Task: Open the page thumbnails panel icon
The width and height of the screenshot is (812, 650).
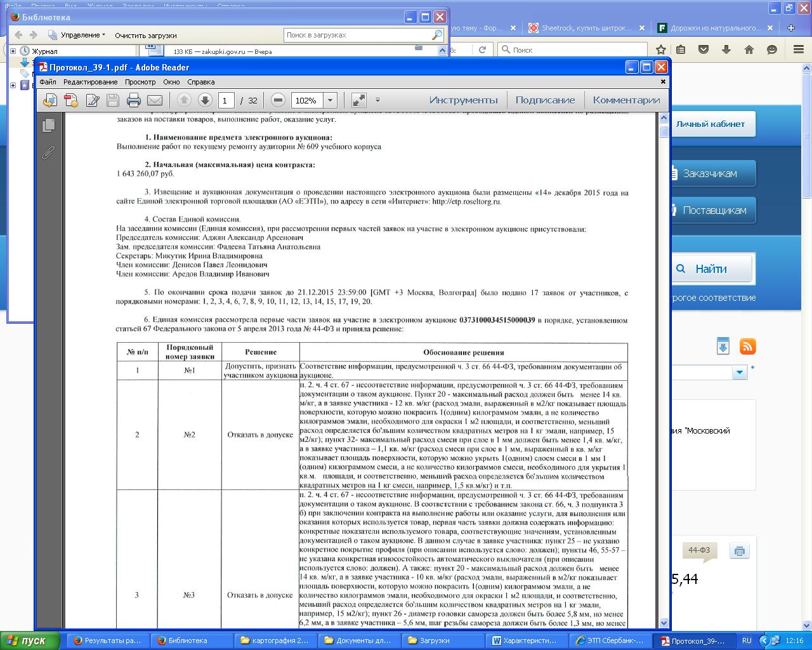Action: [48, 126]
